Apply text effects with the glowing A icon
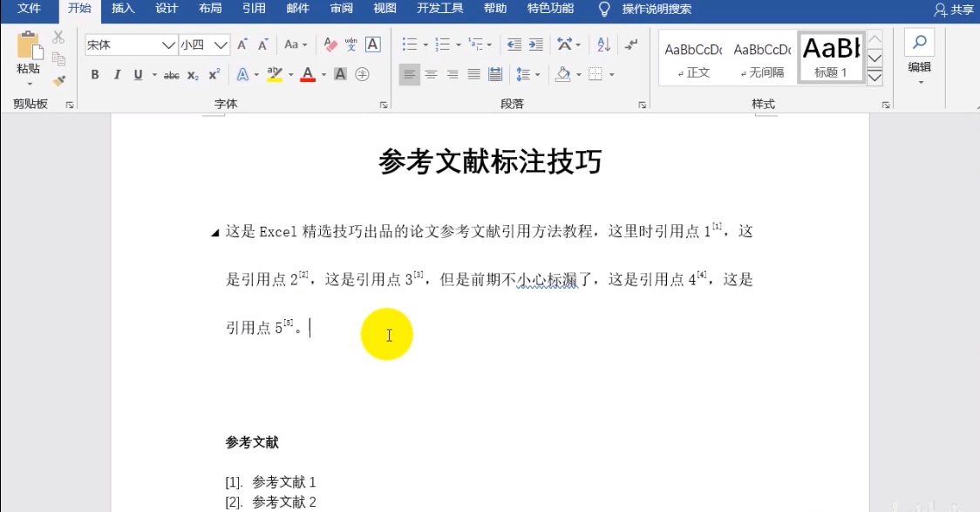Image resolution: width=980 pixels, height=512 pixels. coord(242,74)
